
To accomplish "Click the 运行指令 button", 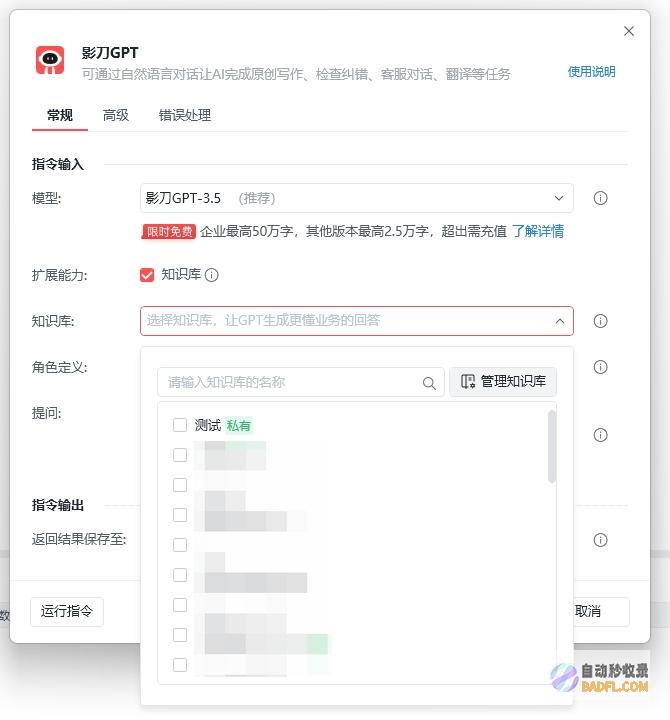I will pos(67,612).
